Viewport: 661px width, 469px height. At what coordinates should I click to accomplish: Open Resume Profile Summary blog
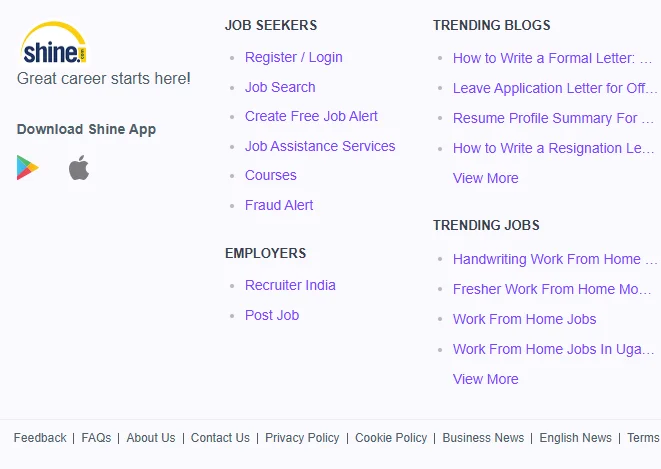point(546,118)
